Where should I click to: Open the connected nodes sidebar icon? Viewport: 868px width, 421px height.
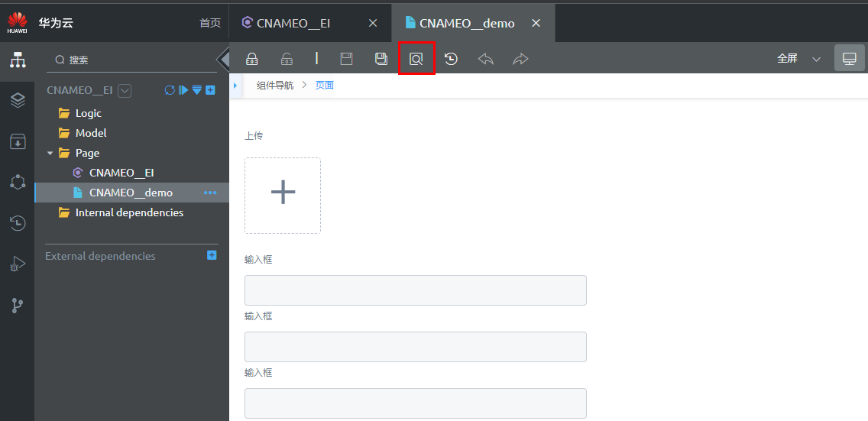click(18, 182)
